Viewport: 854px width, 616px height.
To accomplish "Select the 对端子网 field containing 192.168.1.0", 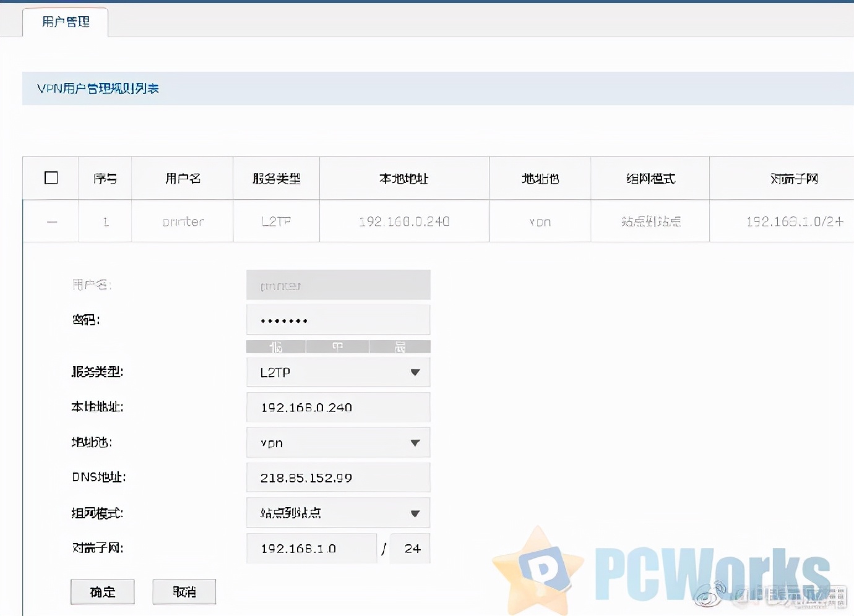I will pyautogui.click(x=312, y=548).
